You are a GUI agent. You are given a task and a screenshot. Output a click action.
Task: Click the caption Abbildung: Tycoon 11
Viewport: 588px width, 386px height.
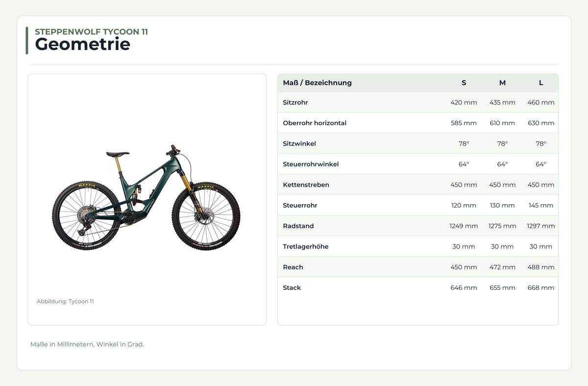coord(65,301)
